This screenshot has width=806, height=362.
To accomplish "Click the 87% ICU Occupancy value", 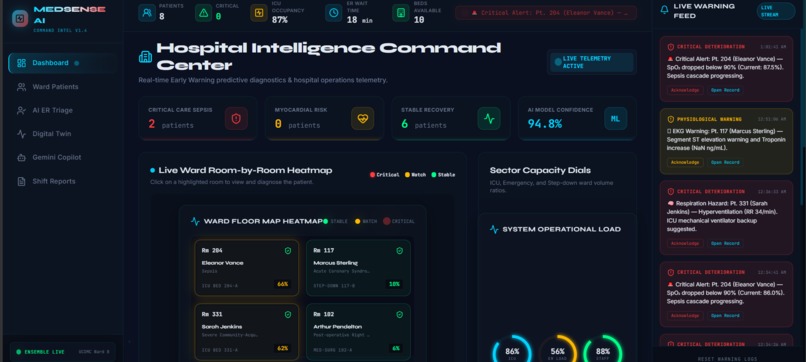I will [x=280, y=20].
